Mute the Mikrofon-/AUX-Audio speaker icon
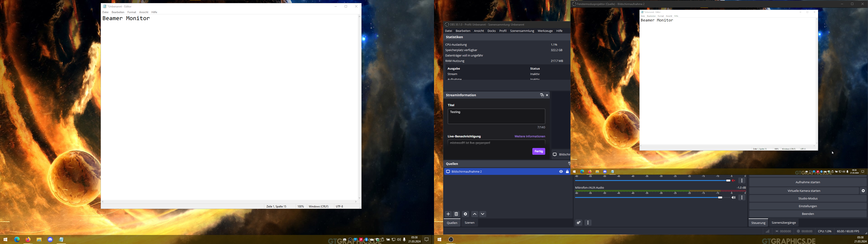Screen dimensions: 868x244 tap(734, 198)
